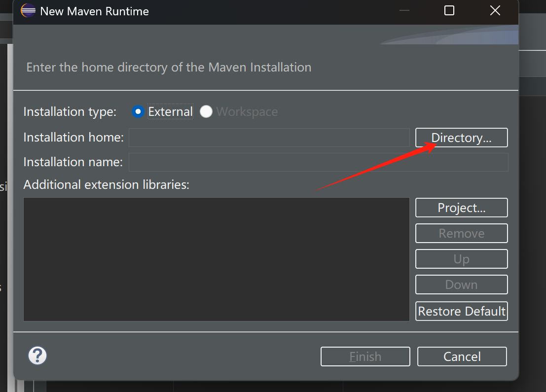This screenshot has width=546, height=392.
Task: Choose the Workspace installation type option
Action: point(206,112)
